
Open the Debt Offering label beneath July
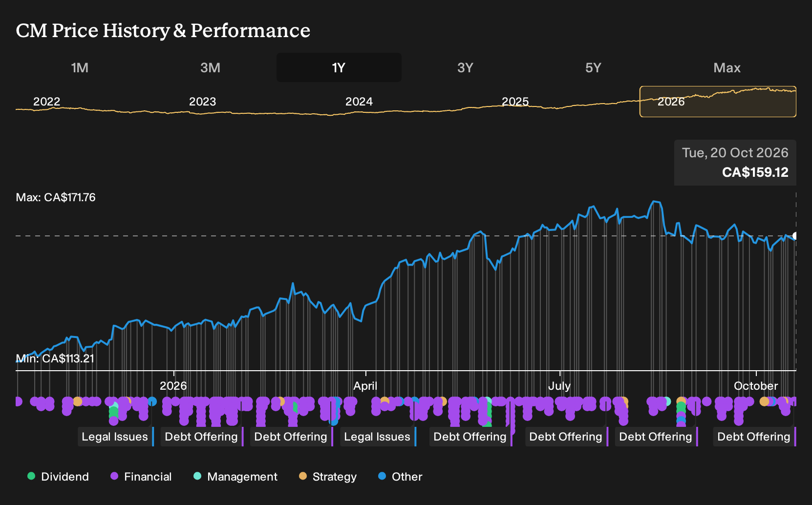pos(566,437)
